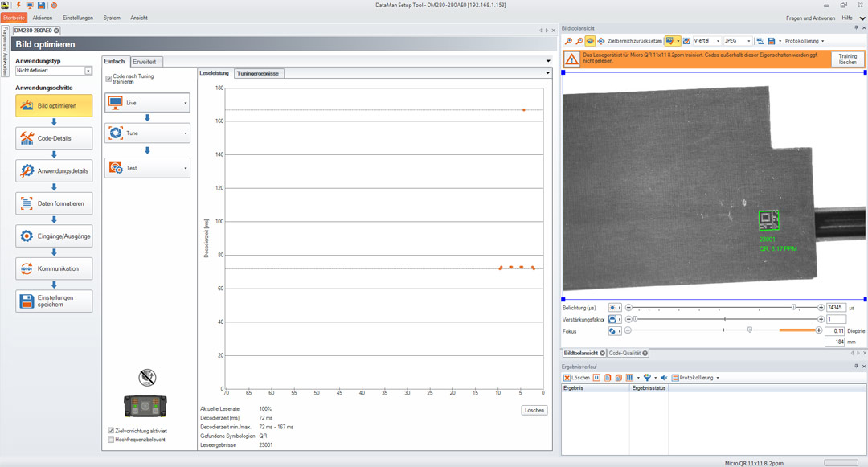Image resolution: width=868 pixels, height=467 pixels.
Task: Click Einstellungen speichern button
Action: tap(54, 301)
